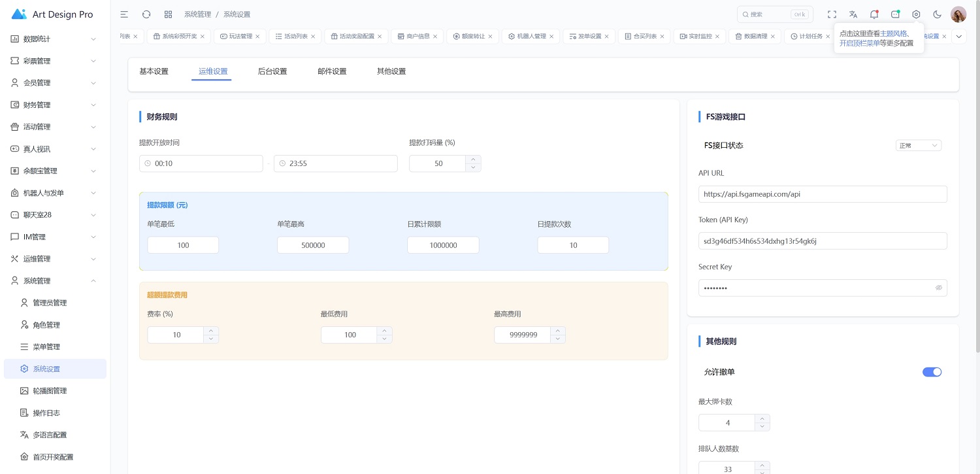Open the settings gear in the header
980x474 pixels.
click(916, 14)
